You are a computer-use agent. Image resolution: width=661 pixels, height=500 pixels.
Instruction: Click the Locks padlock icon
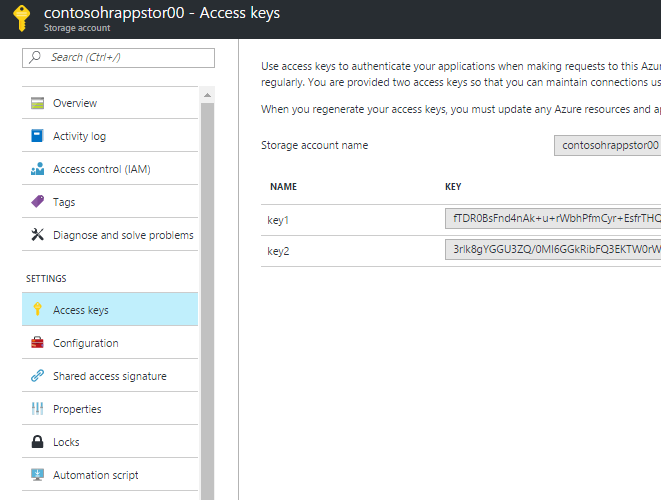tap(38, 442)
